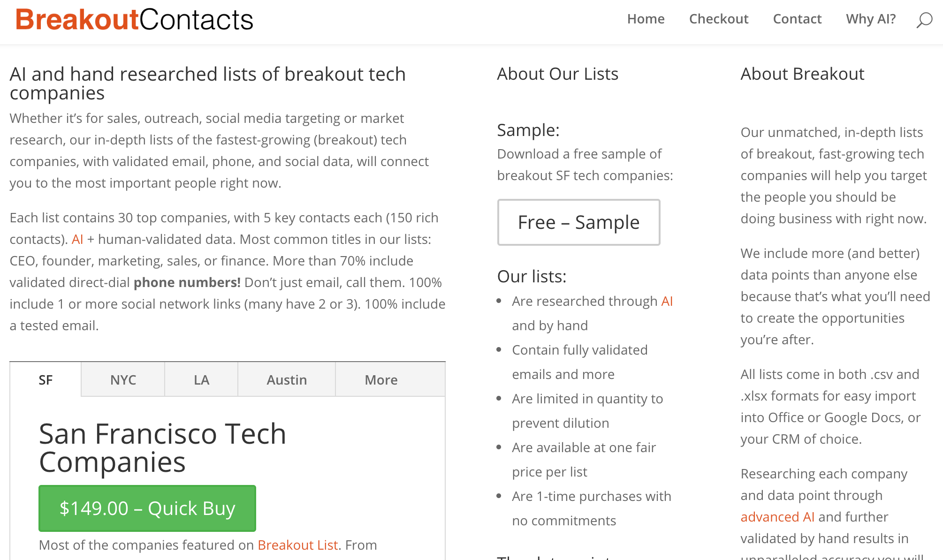Follow the advanced AI link

[x=777, y=517]
